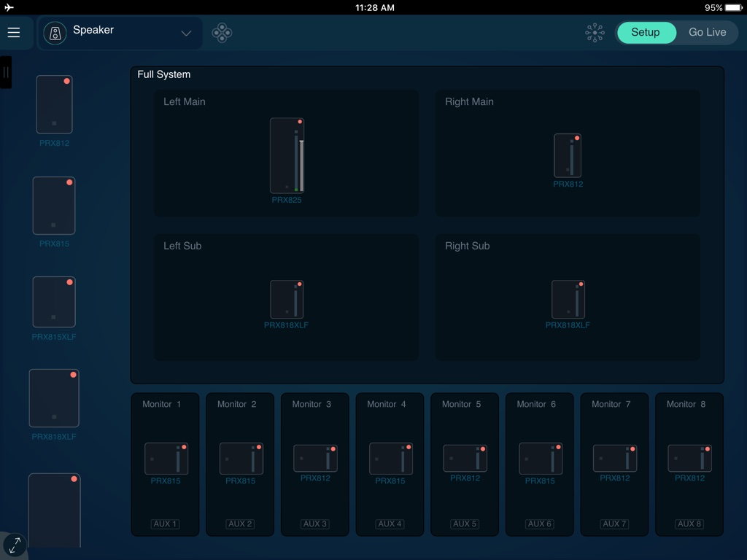Click the AUX 3 button

pos(315,524)
